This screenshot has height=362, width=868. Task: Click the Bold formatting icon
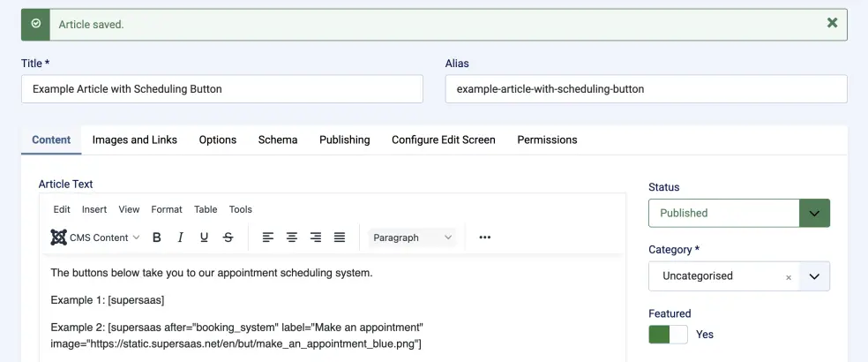pos(157,238)
